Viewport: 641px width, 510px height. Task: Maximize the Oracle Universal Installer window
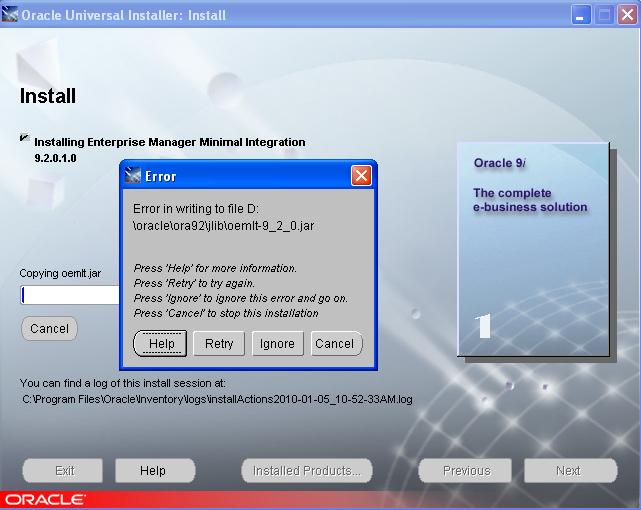click(604, 15)
